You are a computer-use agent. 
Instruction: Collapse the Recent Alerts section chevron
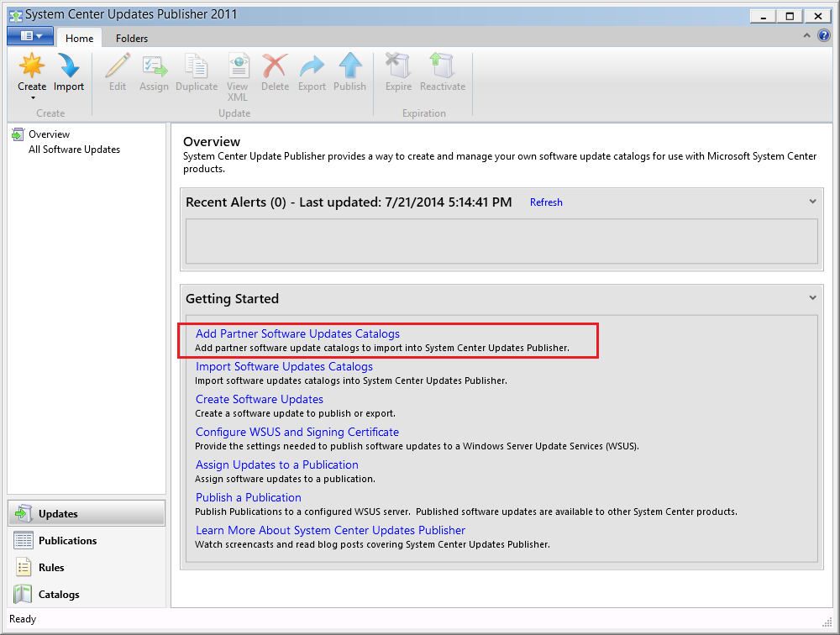[812, 202]
